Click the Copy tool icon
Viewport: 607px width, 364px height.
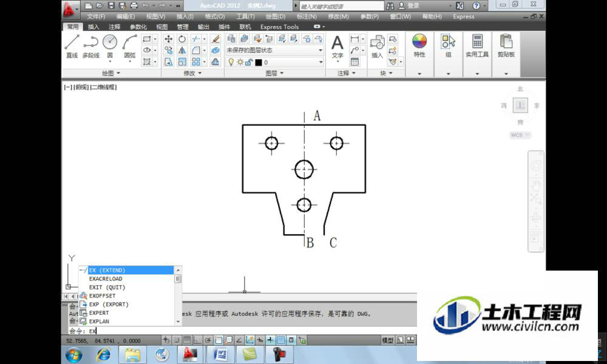tap(168, 50)
